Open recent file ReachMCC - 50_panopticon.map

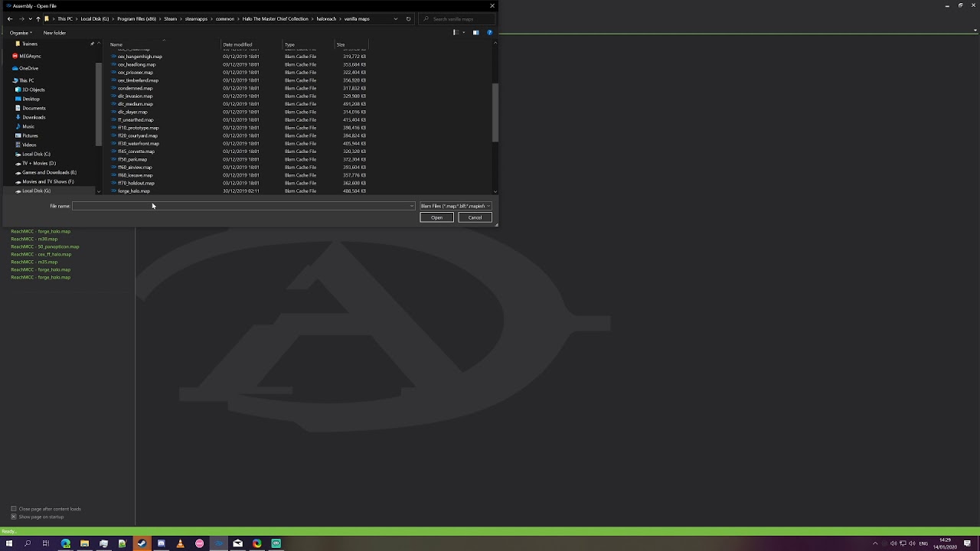[x=45, y=246]
